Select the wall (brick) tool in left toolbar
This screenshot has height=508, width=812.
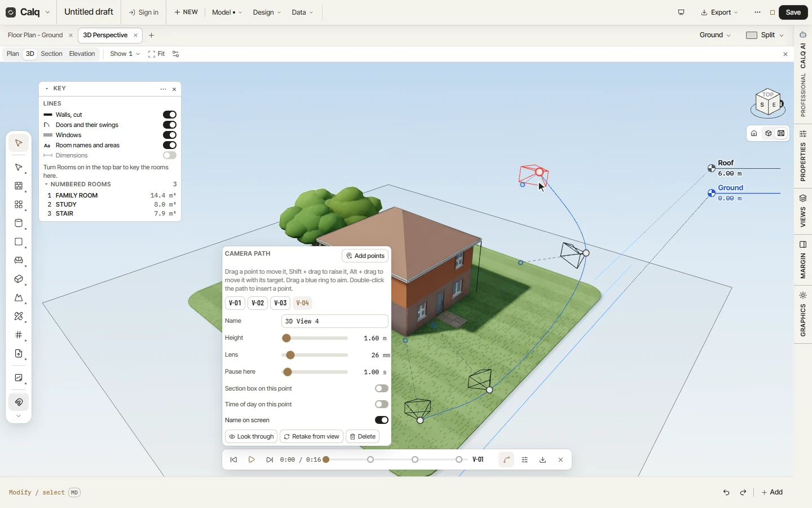tap(19, 186)
